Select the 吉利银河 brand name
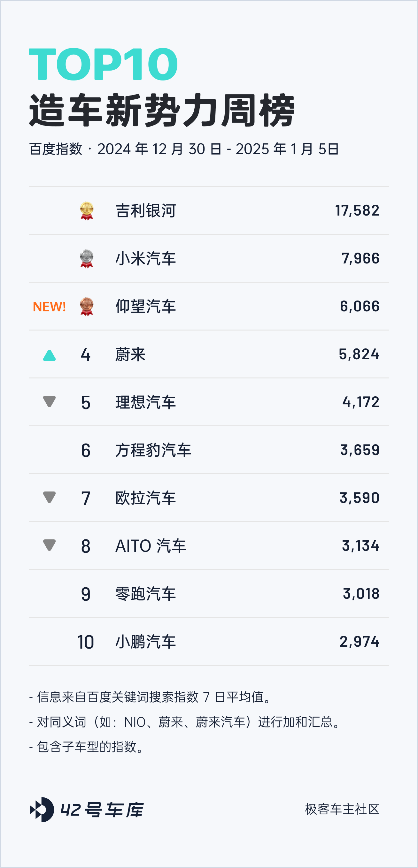 pos(146,211)
